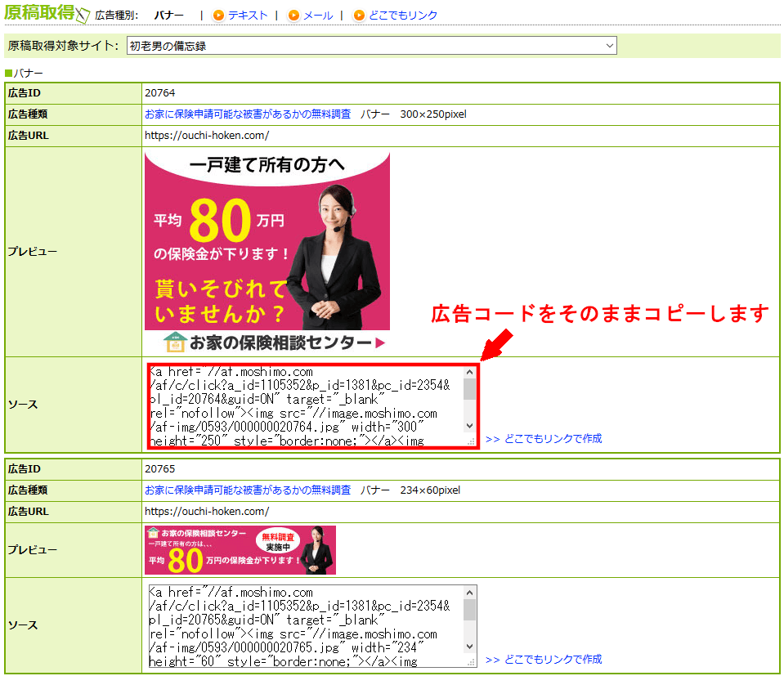Click scroll-down arrow in ad 20765 source box
This screenshot has width=784, height=676.
(x=469, y=647)
